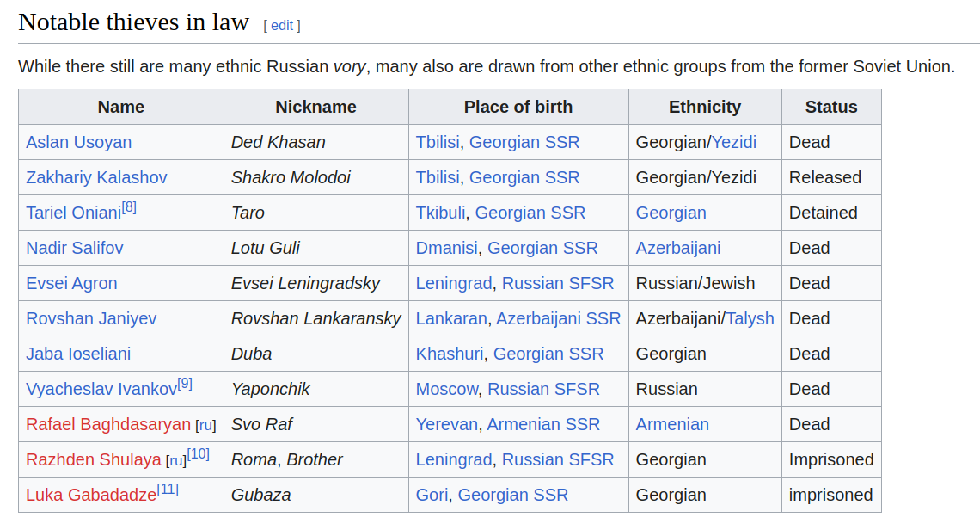Follow the Talysh ethnicity link
Screen dimensions: 980x530
(x=750, y=318)
